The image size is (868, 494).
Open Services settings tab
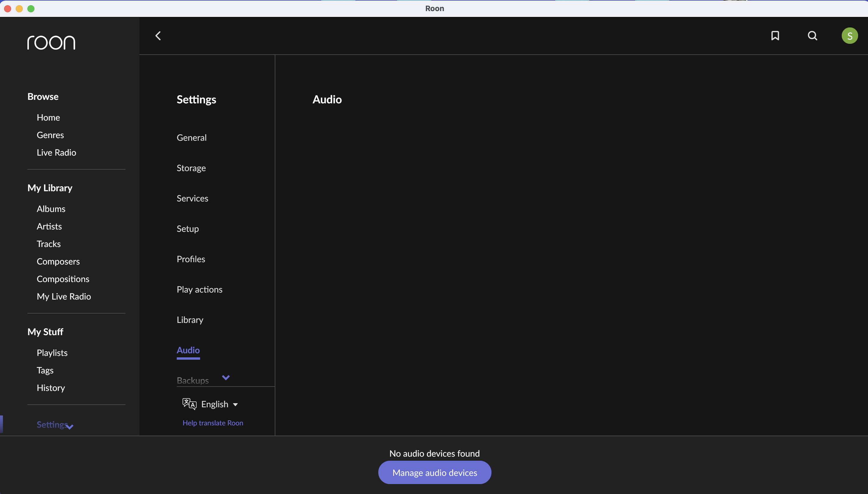[192, 198]
